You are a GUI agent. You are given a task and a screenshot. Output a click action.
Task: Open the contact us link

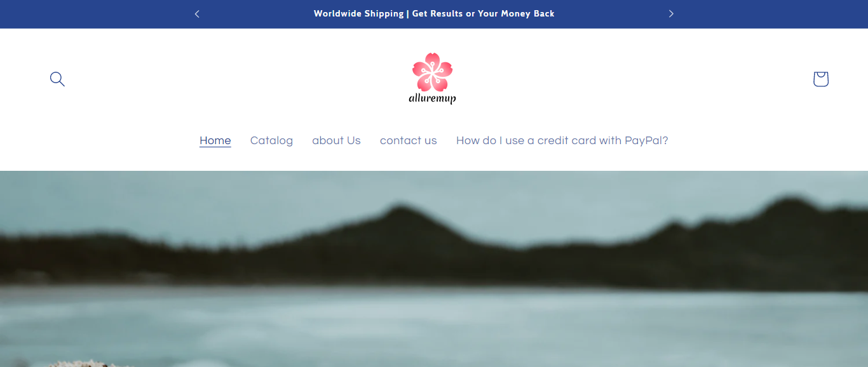(409, 140)
